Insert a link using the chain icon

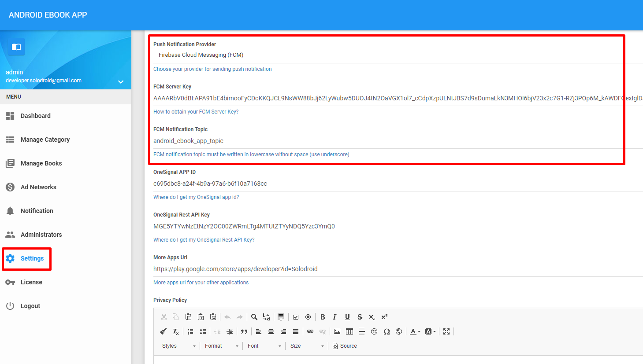(x=310, y=331)
